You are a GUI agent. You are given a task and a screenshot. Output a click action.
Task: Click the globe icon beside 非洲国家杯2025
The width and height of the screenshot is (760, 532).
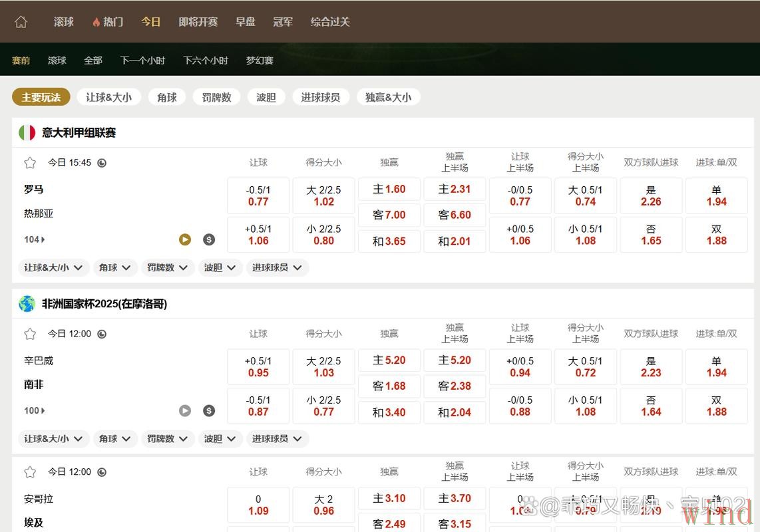[x=27, y=304]
